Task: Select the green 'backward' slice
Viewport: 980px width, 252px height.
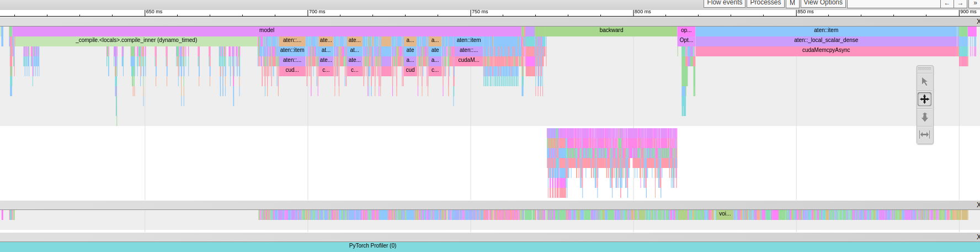Action: (611, 30)
